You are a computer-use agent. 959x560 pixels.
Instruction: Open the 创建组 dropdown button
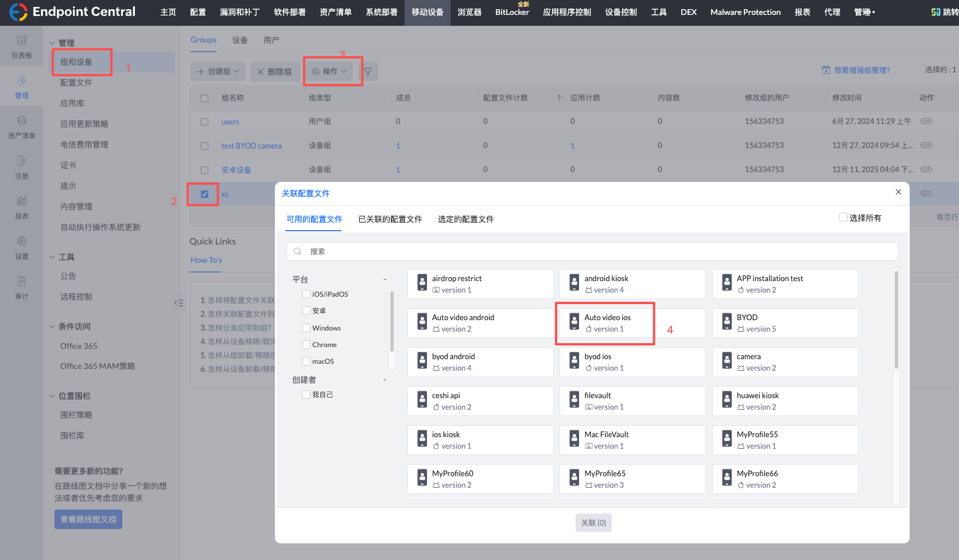click(x=218, y=72)
